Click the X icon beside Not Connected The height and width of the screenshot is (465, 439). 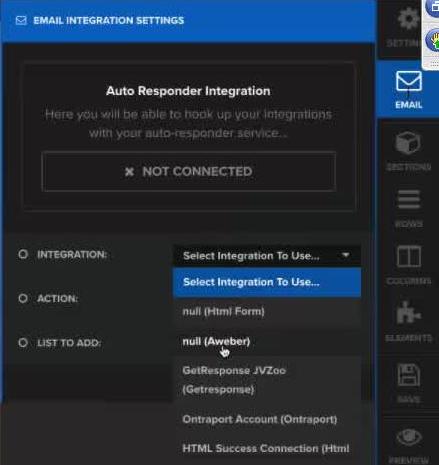(x=129, y=172)
